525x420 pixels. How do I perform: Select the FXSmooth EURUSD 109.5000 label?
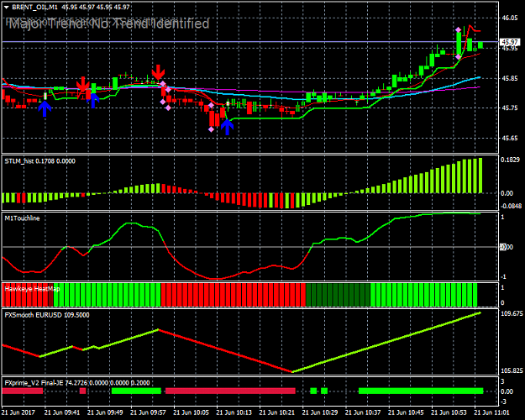tap(47, 315)
